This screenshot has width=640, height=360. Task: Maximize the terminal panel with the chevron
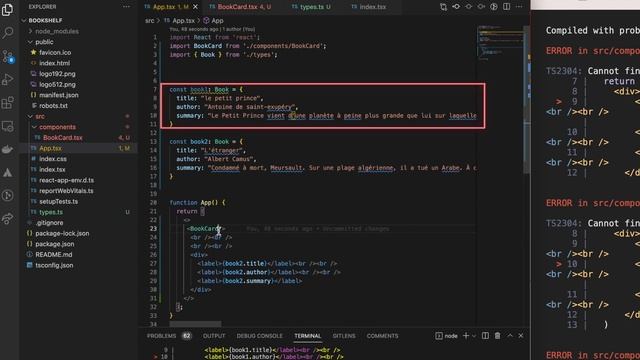tap(510, 336)
